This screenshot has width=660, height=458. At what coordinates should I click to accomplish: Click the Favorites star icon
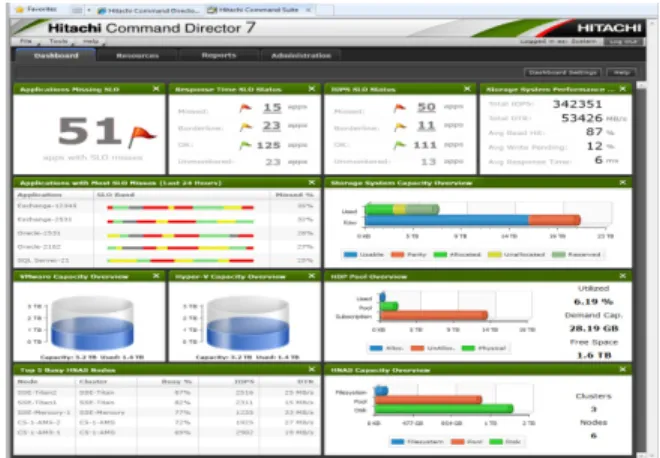19,9
